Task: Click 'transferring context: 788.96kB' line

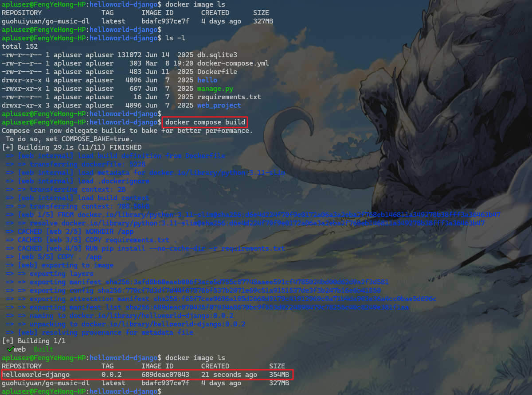Action: 78,206
